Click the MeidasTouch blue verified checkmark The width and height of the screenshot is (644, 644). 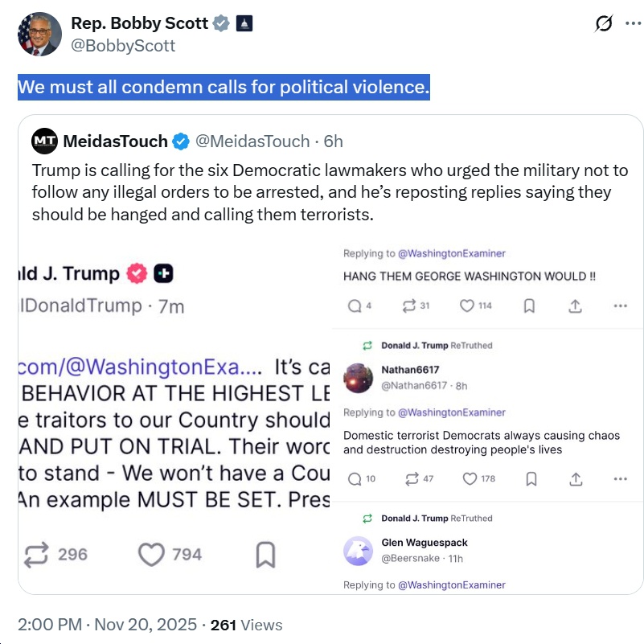tap(181, 142)
